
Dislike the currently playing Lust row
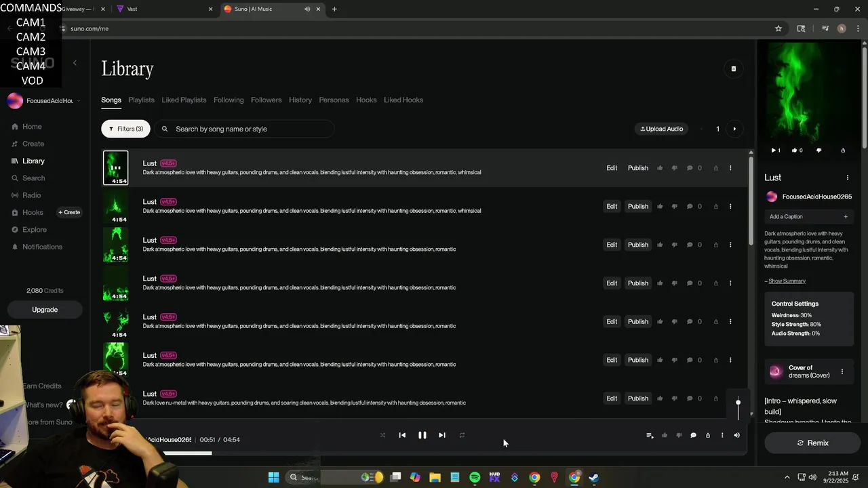click(674, 168)
